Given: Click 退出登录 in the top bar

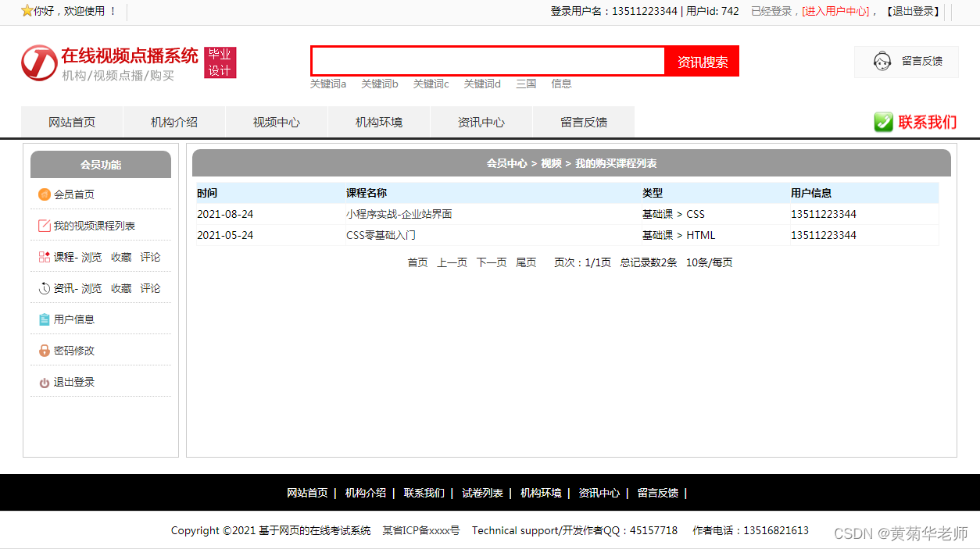Looking at the screenshot, I should (914, 11).
